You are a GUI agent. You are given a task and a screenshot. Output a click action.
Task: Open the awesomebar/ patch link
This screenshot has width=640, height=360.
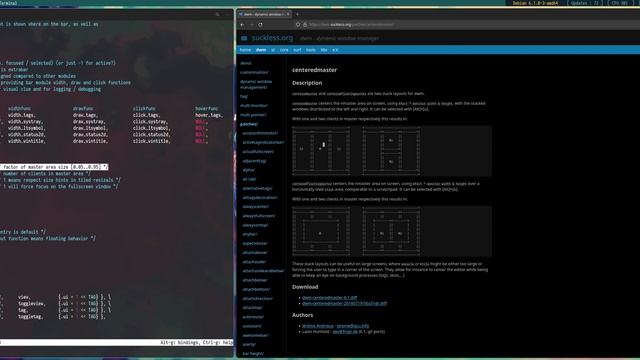256,335
